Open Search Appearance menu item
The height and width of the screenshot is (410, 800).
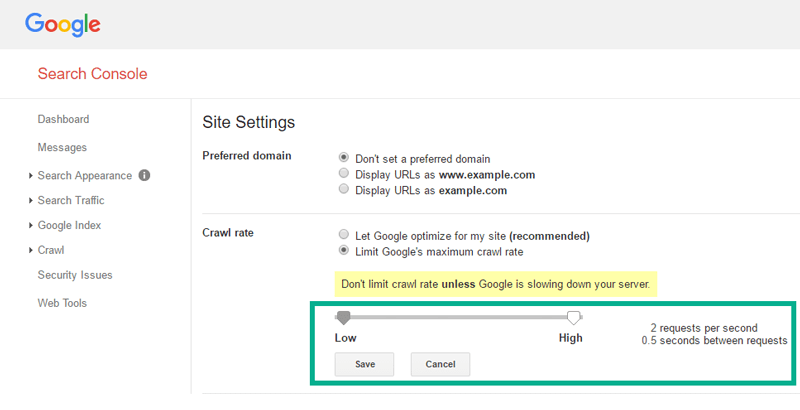[x=85, y=175]
